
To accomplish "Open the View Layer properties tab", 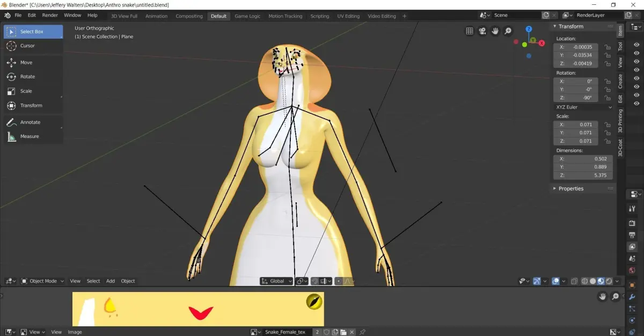I will pyautogui.click(x=632, y=247).
